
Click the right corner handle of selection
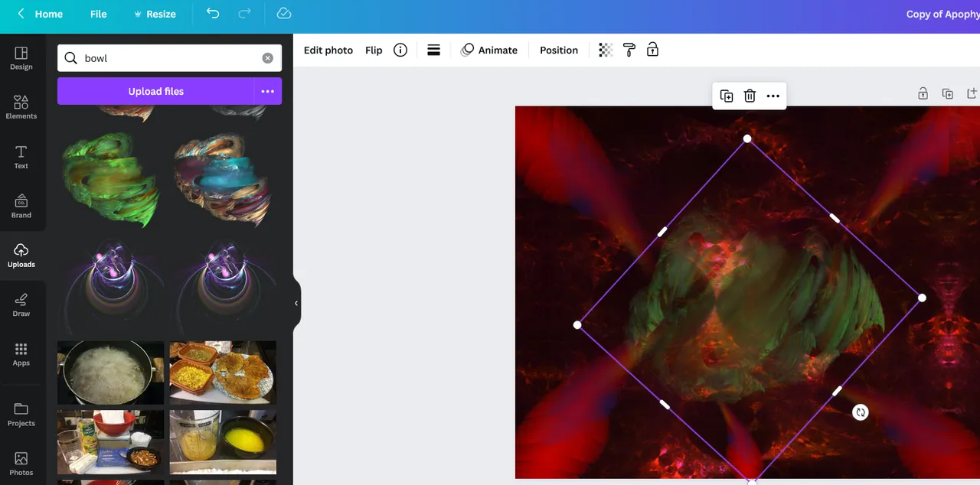(922, 298)
